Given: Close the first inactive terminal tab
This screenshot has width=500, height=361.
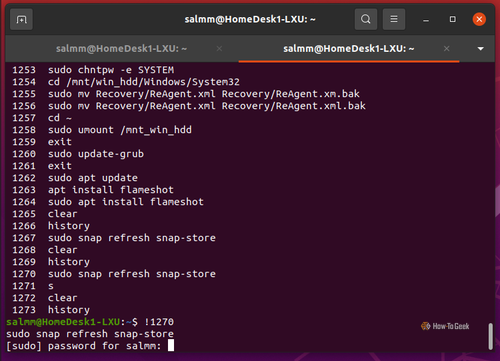Looking at the screenshot, I should (x=219, y=49).
